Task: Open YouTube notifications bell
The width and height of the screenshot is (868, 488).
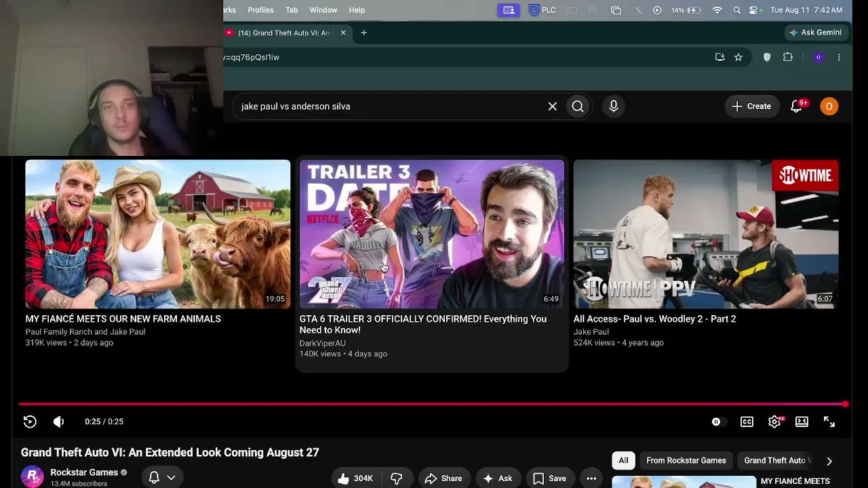Action: (x=797, y=106)
